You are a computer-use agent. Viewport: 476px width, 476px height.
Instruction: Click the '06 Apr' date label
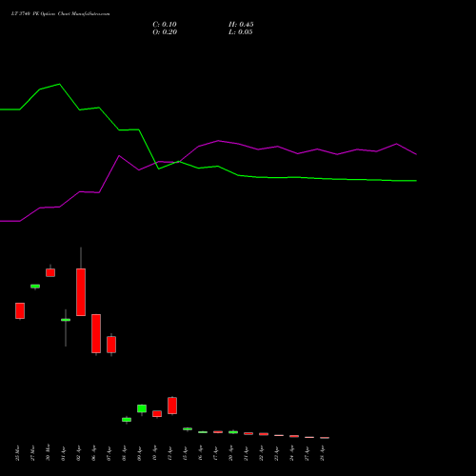tap(93, 453)
